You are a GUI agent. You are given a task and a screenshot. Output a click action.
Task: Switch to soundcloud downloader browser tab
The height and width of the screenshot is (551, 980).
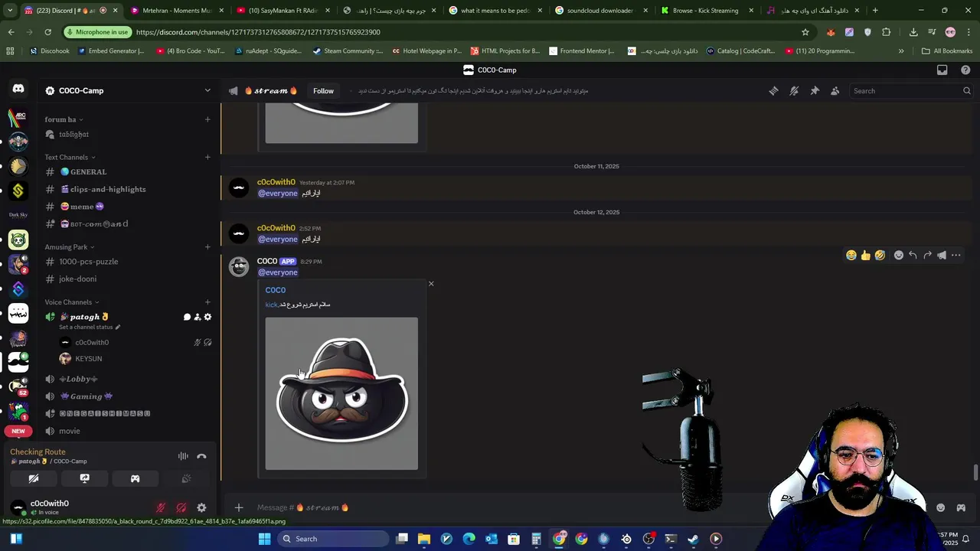pos(599,11)
